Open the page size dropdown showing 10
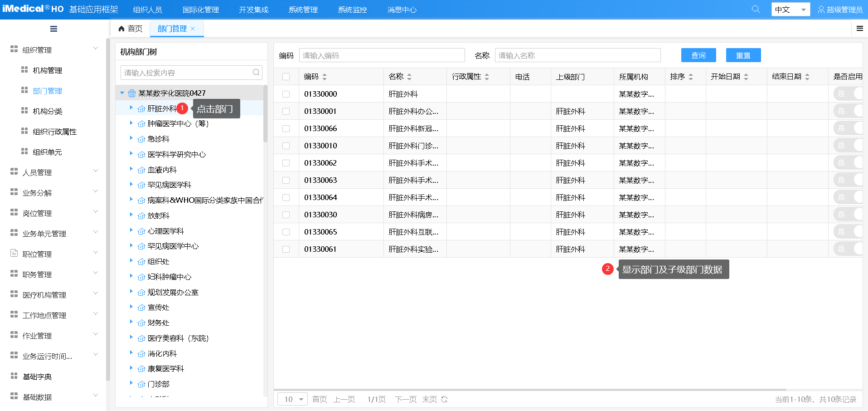The width and height of the screenshot is (868, 411). click(x=292, y=399)
